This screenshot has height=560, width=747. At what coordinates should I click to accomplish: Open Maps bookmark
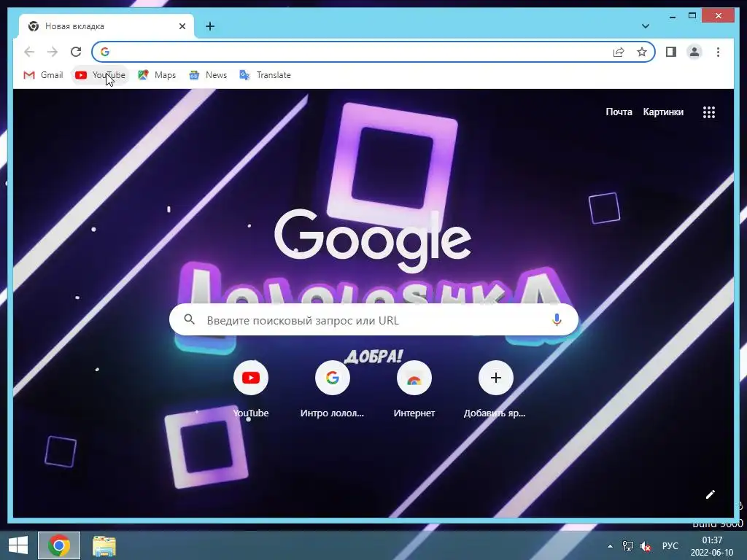pos(157,75)
